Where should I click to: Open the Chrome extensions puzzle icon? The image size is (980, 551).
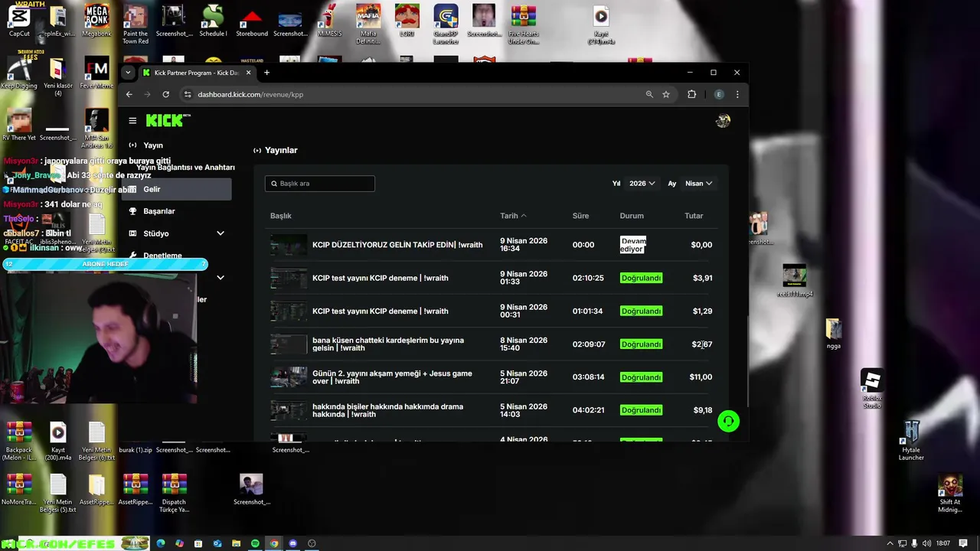[x=692, y=94]
